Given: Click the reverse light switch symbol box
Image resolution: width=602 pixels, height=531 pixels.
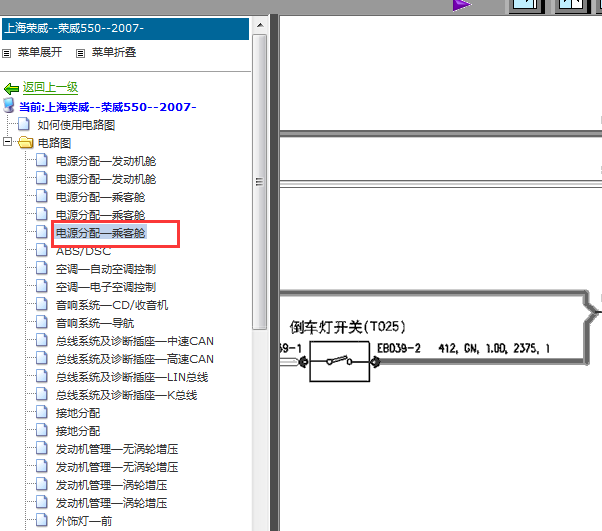Looking at the screenshot, I should click(339, 361).
